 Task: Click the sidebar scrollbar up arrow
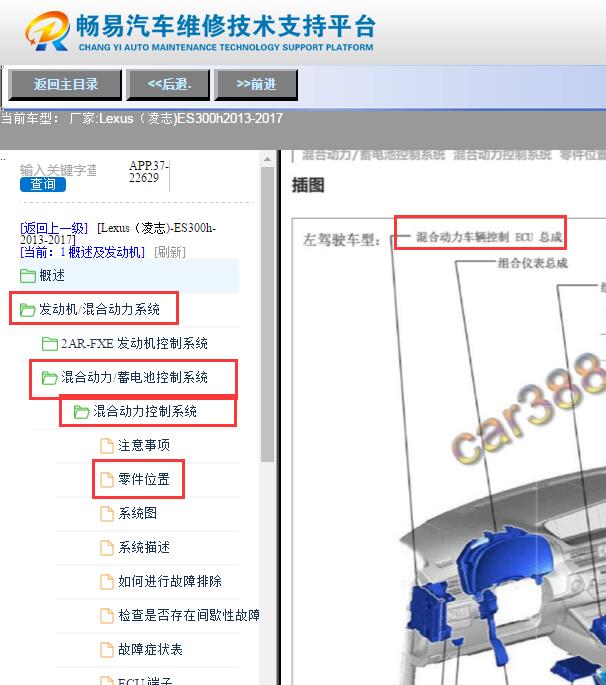coord(267,159)
